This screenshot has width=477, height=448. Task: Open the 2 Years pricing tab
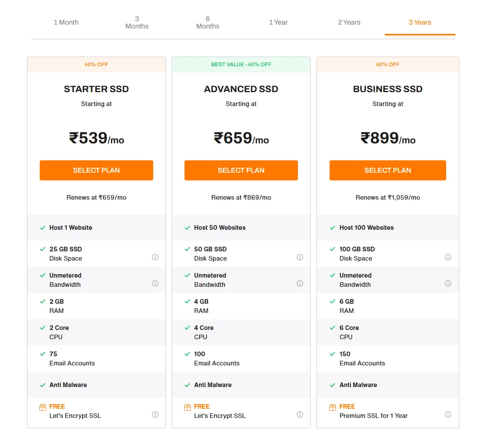coord(349,22)
